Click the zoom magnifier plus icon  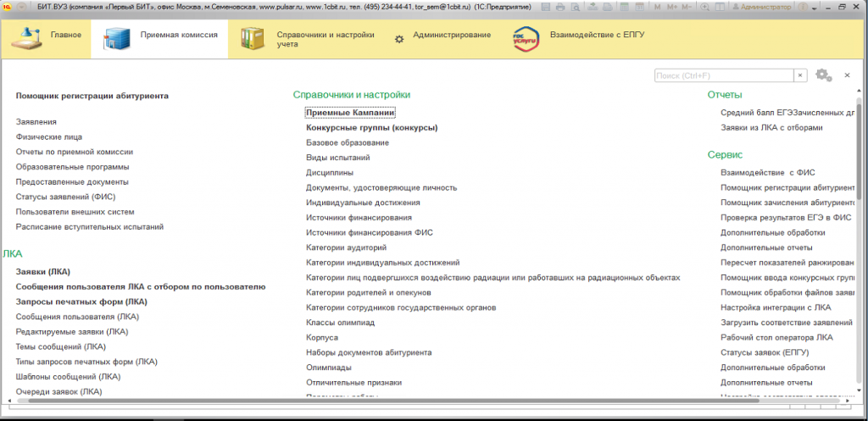(x=704, y=7)
